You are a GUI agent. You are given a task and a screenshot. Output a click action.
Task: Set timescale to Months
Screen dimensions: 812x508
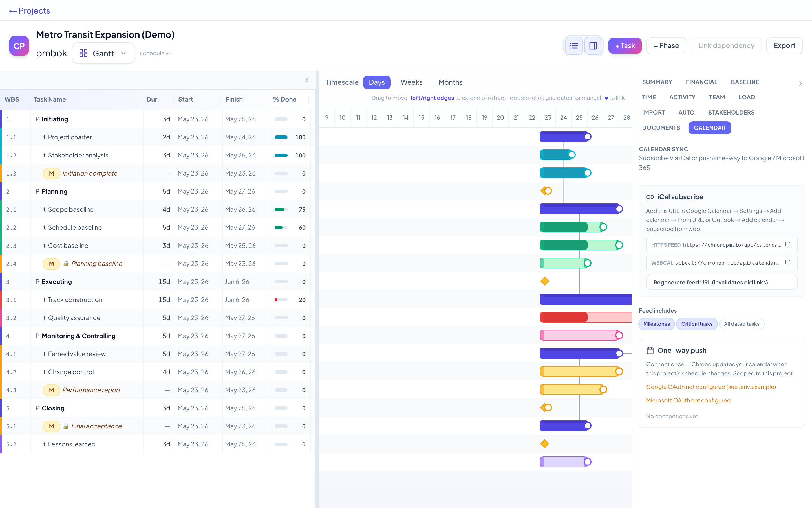pyautogui.click(x=450, y=82)
